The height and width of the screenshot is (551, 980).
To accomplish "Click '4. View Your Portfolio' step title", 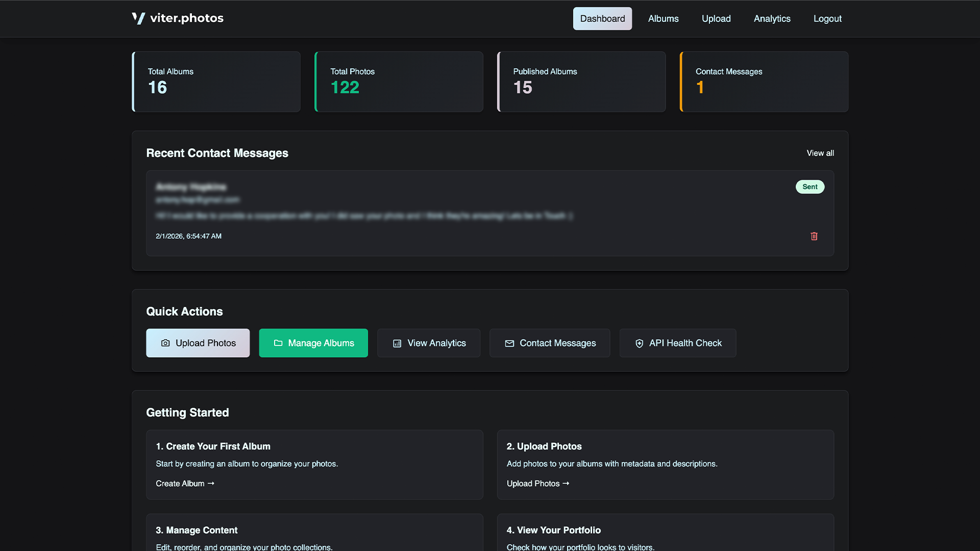I will click(554, 530).
